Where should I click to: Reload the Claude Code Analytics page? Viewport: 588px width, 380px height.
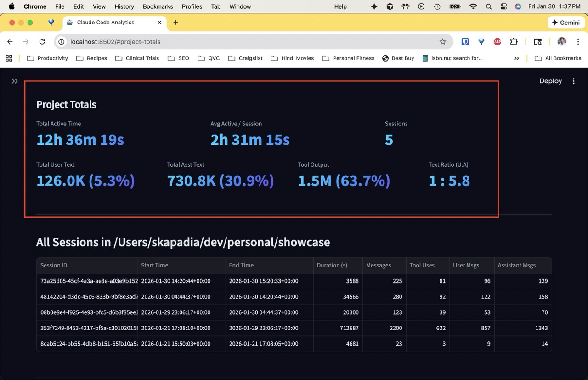[x=42, y=41]
